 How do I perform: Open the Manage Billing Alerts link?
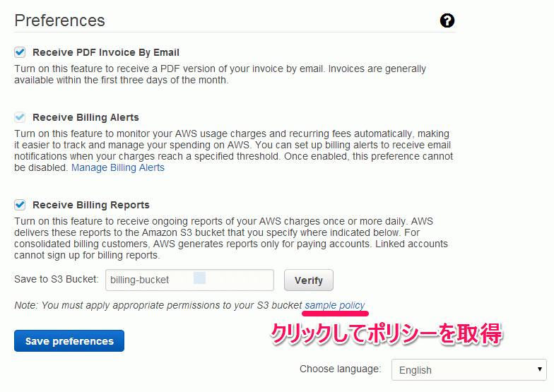tap(118, 167)
